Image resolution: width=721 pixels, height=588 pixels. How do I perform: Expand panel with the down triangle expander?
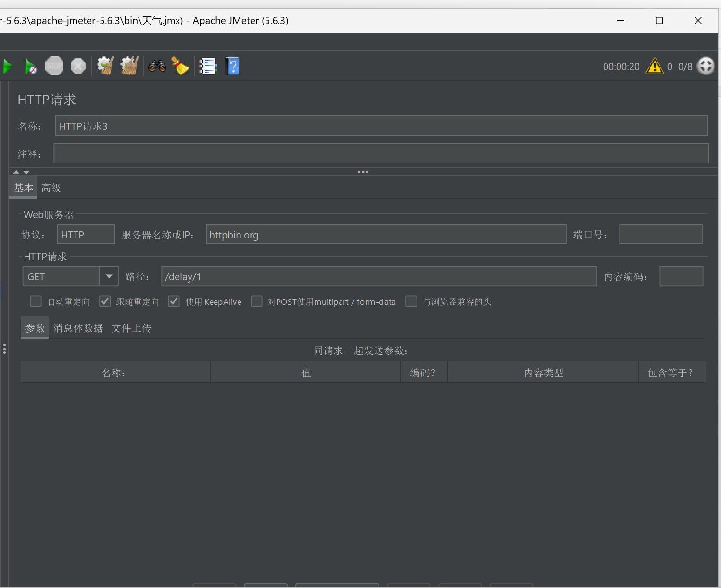coord(26,172)
